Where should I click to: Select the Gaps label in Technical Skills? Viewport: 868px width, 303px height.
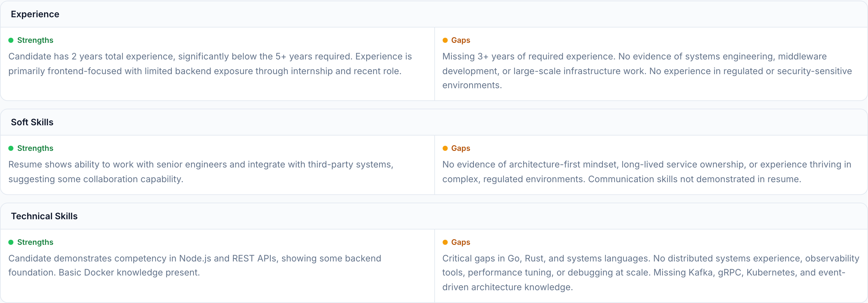460,242
